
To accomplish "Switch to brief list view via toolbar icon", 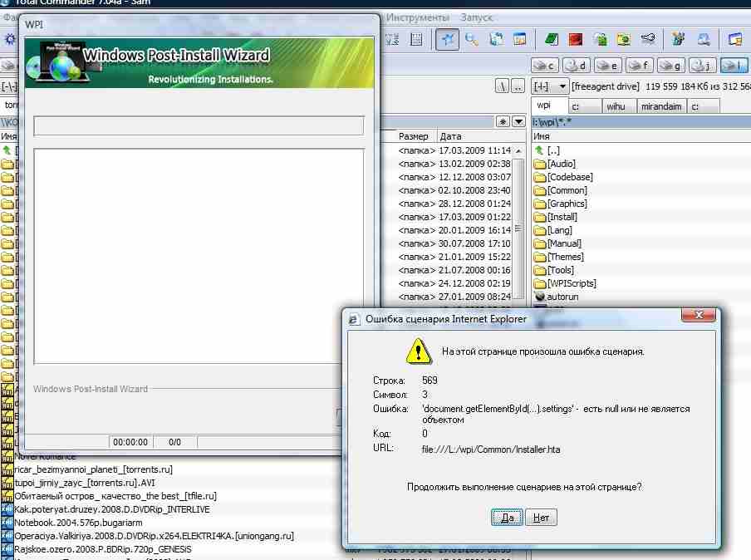I will [x=393, y=39].
